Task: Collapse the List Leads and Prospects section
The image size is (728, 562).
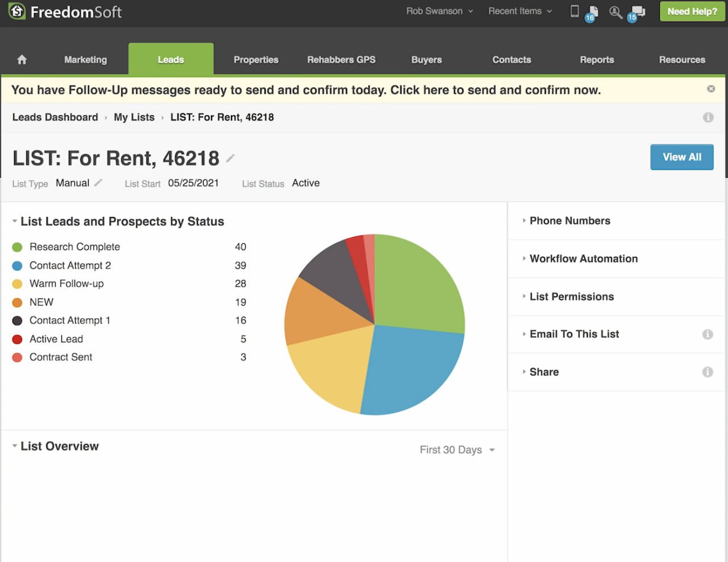Action: coord(14,221)
